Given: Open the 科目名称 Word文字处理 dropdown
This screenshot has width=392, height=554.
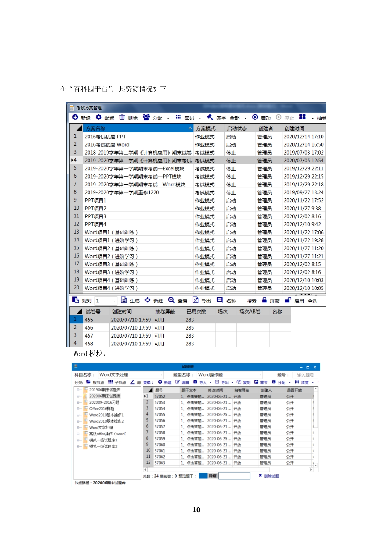Looking at the screenshot, I should click(x=161, y=375).
